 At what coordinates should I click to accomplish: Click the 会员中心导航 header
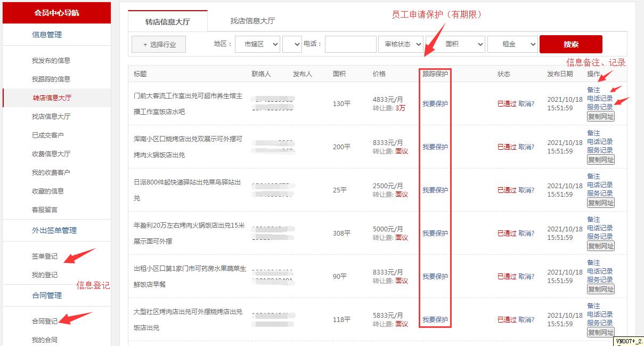pyautogui.click(x=56, y=13)
